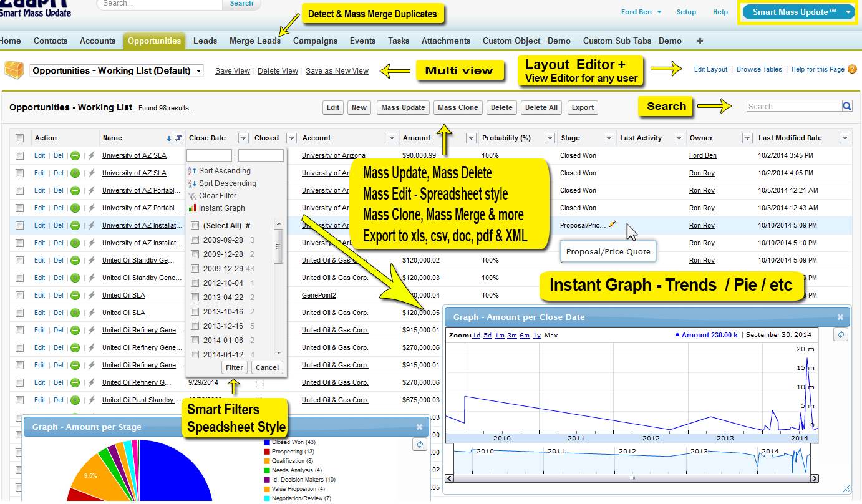
Task: Click green plus icon in United Oil Plant Standby row
Action: pos(75,400)
